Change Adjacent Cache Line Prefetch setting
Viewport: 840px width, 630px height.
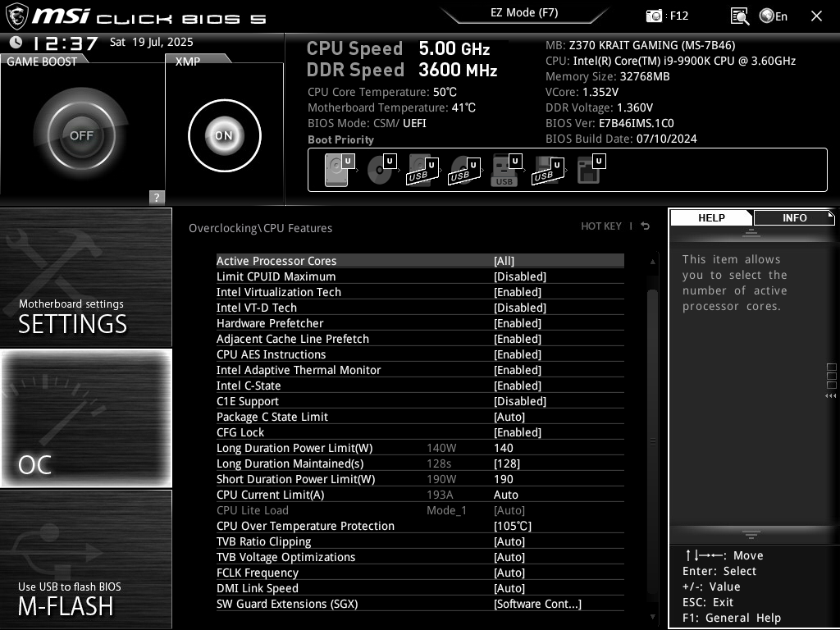(420, 339)
